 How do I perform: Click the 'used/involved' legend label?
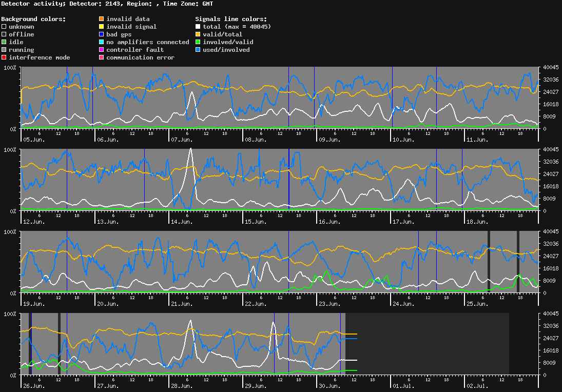coord(226,50)
